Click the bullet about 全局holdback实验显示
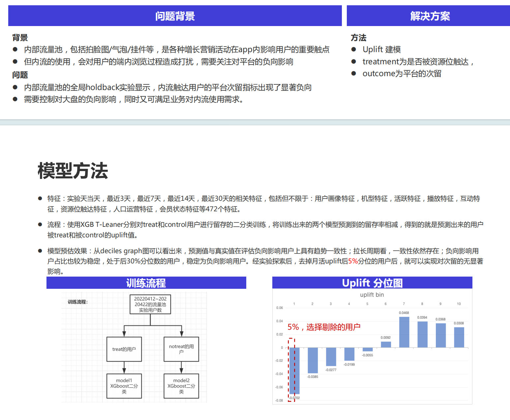Screen dimensions: 510x420 coord(167,87)
